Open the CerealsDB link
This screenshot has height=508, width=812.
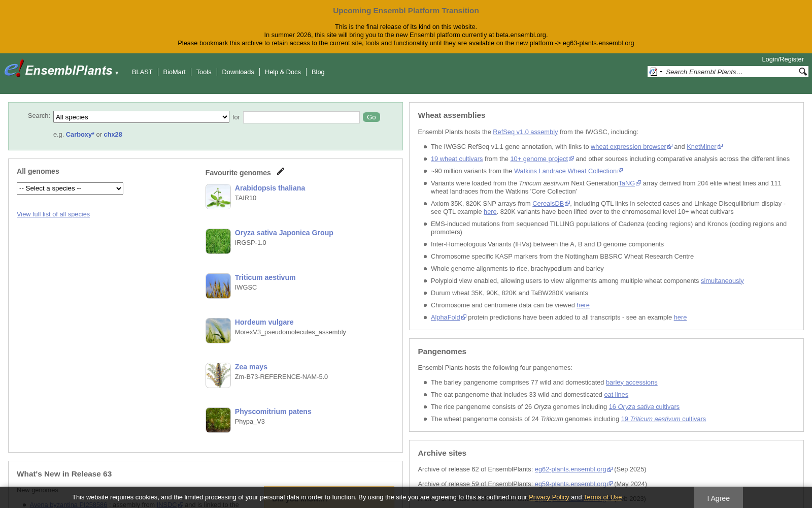[551, 204]
